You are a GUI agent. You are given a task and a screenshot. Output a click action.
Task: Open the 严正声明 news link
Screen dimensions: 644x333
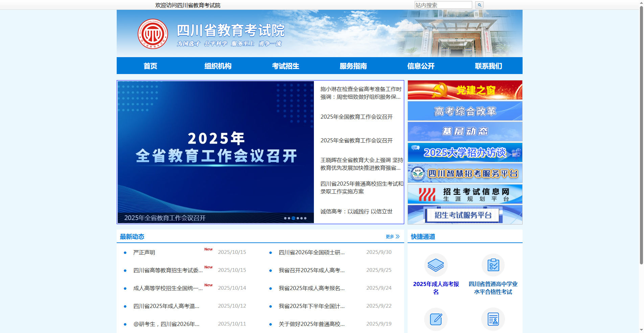coord(143,252)
